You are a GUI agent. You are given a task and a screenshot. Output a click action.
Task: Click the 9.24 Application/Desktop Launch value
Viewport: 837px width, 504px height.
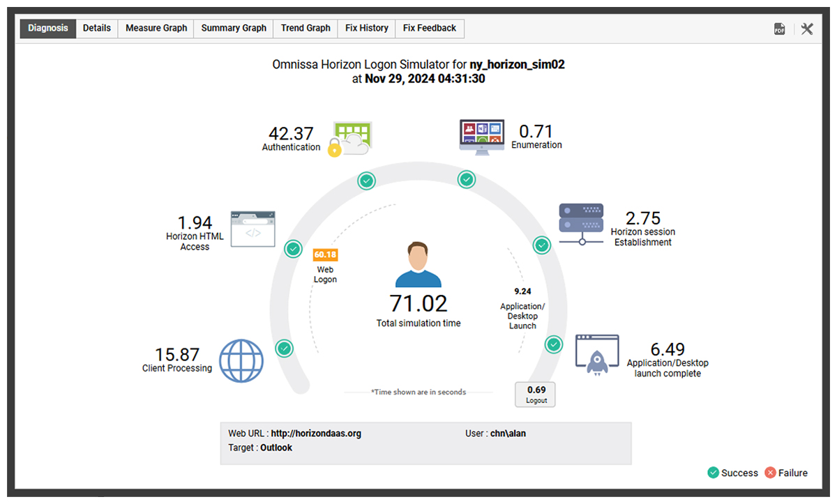(x=522, y=291)
